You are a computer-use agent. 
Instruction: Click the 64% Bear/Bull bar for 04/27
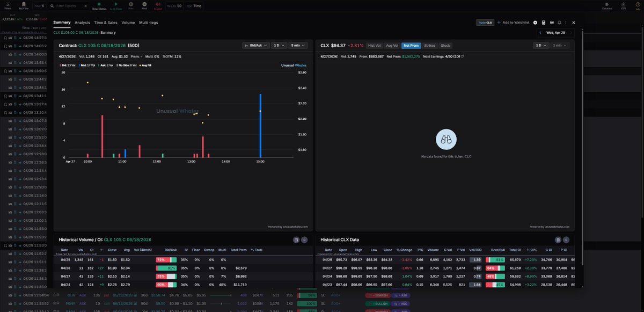pos(495,267)
